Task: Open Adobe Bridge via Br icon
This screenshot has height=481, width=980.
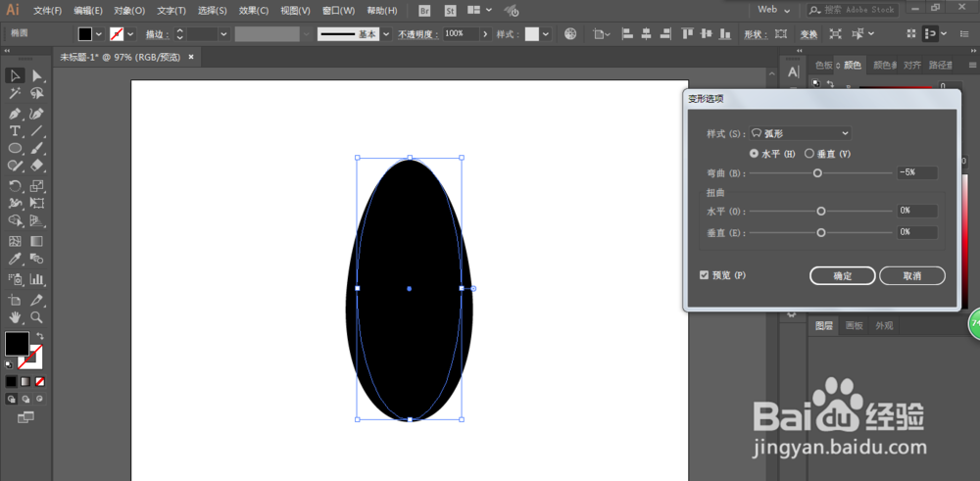Action: tap(425, 10)
